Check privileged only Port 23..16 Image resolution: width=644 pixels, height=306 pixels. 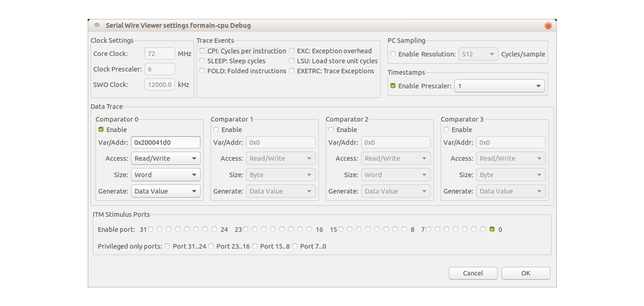point(211,246)
